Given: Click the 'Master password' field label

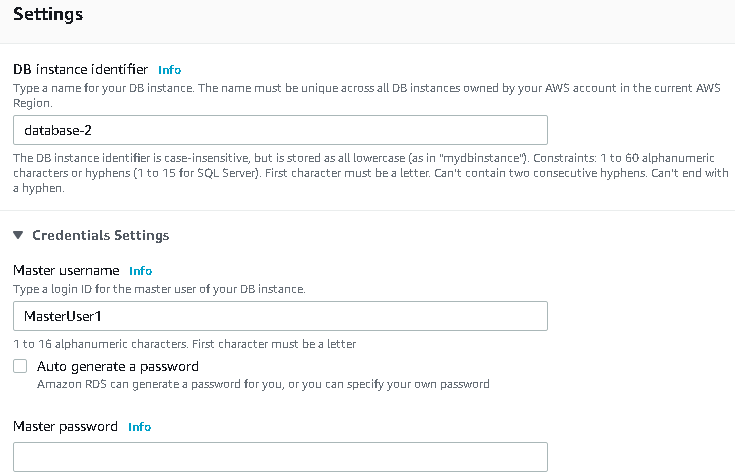Looking at the screenshot, I should [x=65, y=427].
